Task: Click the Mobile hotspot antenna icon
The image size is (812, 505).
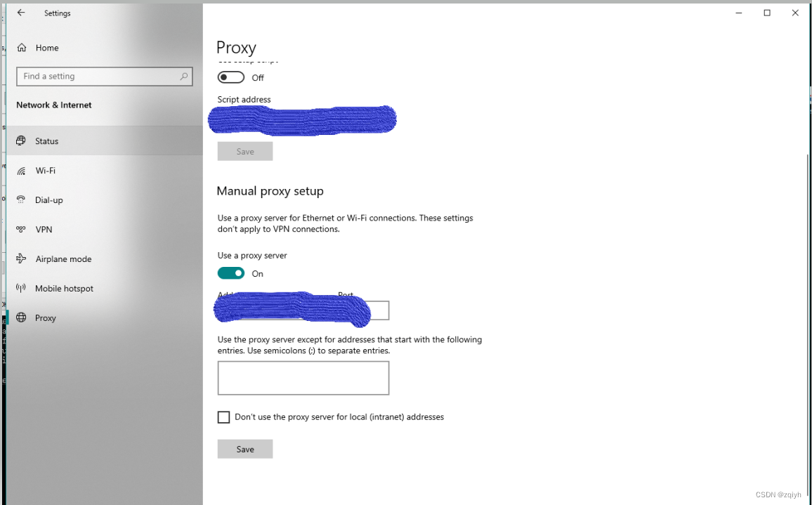Action: [x=20, y=288]
